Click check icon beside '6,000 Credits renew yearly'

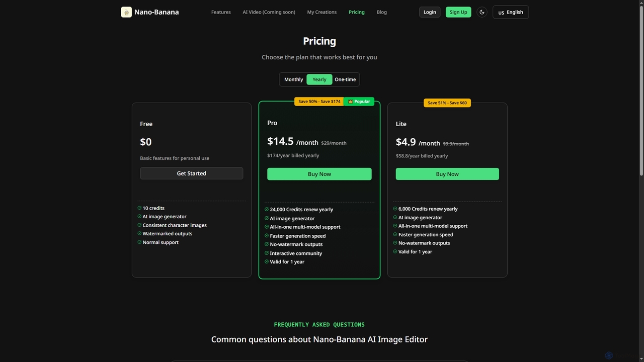(395, 209)
